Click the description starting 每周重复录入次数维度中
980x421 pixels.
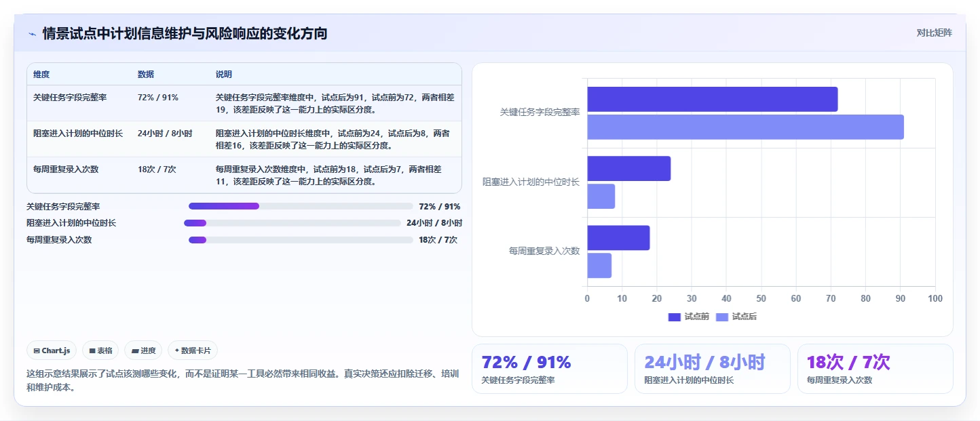tap(328, 175)
